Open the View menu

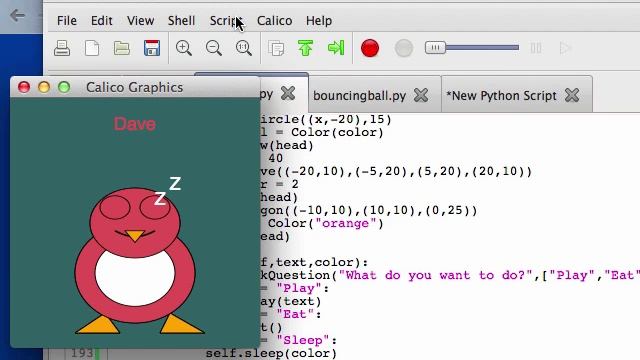tap(140, 20)
